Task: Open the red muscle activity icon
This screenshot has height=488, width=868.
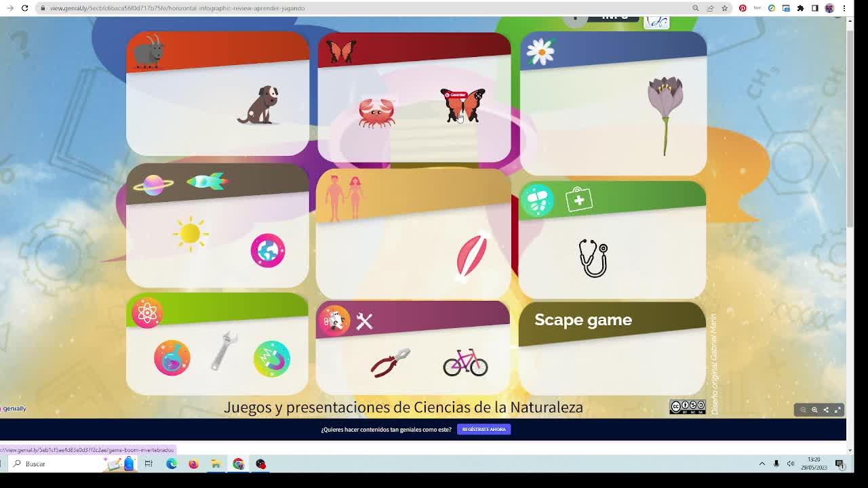Action: [x=472, y=255]
